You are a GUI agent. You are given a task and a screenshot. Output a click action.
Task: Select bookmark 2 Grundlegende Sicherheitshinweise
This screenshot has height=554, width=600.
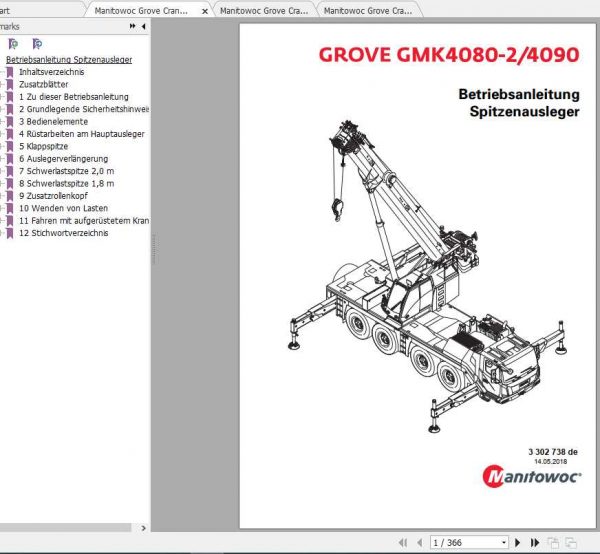coord(84,109)
